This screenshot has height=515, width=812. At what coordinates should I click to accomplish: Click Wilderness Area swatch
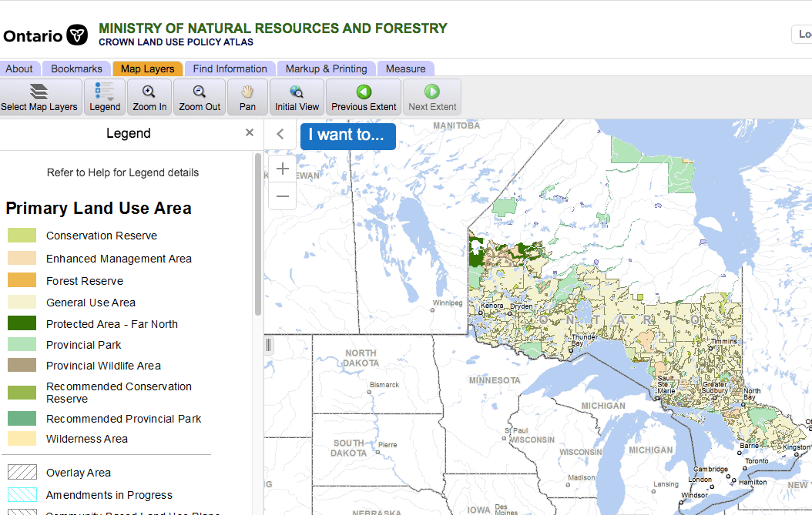click(22, 438)
